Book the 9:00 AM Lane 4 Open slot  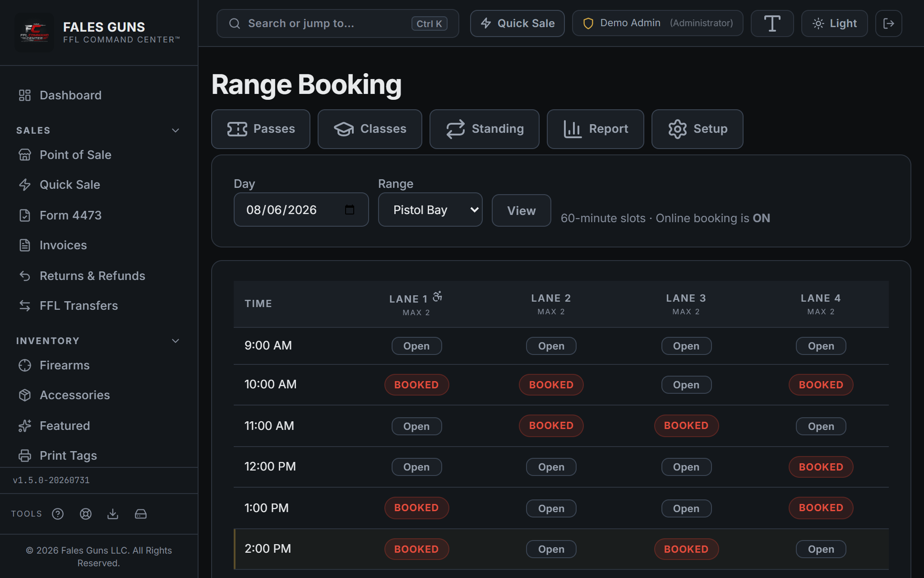pyautogui.click(x=821, y=346)
